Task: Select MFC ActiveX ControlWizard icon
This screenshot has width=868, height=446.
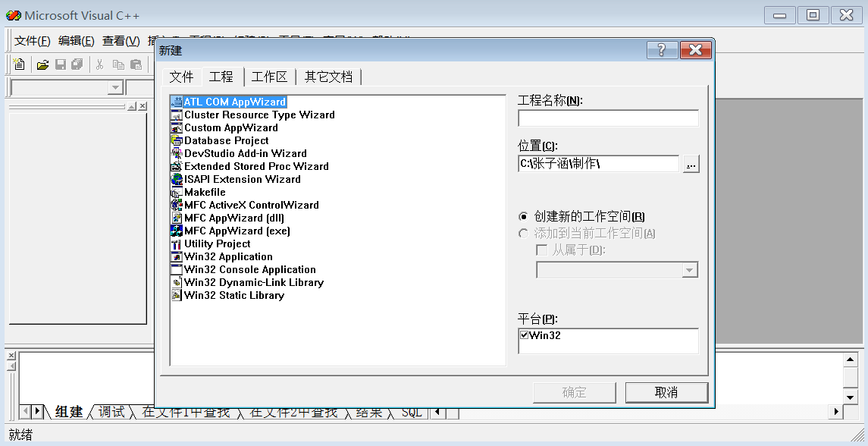Action: coord(177,205)
